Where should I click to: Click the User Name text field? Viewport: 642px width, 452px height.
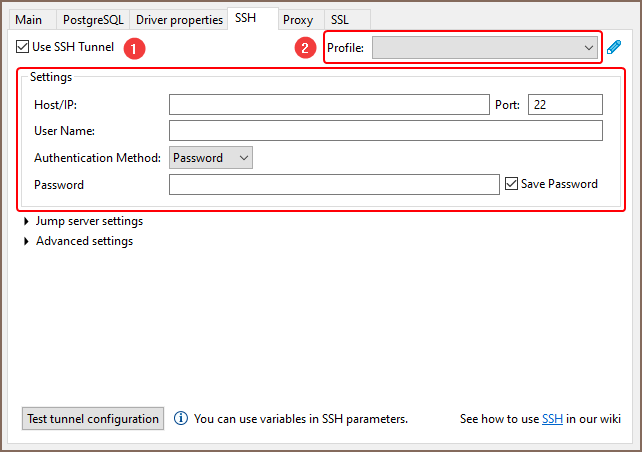385,131
